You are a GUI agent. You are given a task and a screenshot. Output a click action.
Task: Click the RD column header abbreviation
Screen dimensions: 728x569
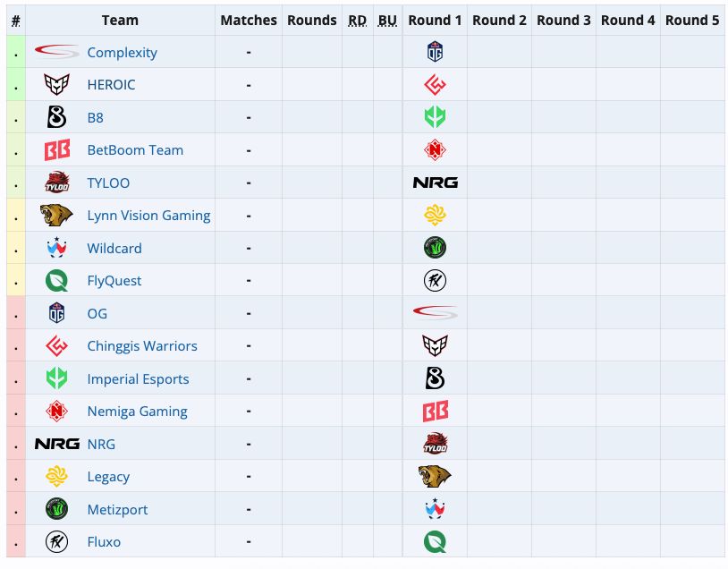click(x=357, y=21)
